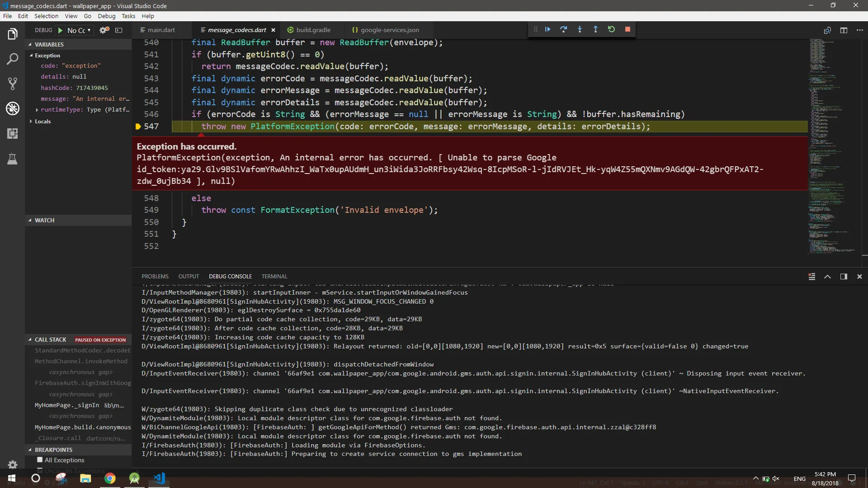This screenshot has height=488, width=868.
Task: Open the Search view in activity bar
Action: coord(12,59)
